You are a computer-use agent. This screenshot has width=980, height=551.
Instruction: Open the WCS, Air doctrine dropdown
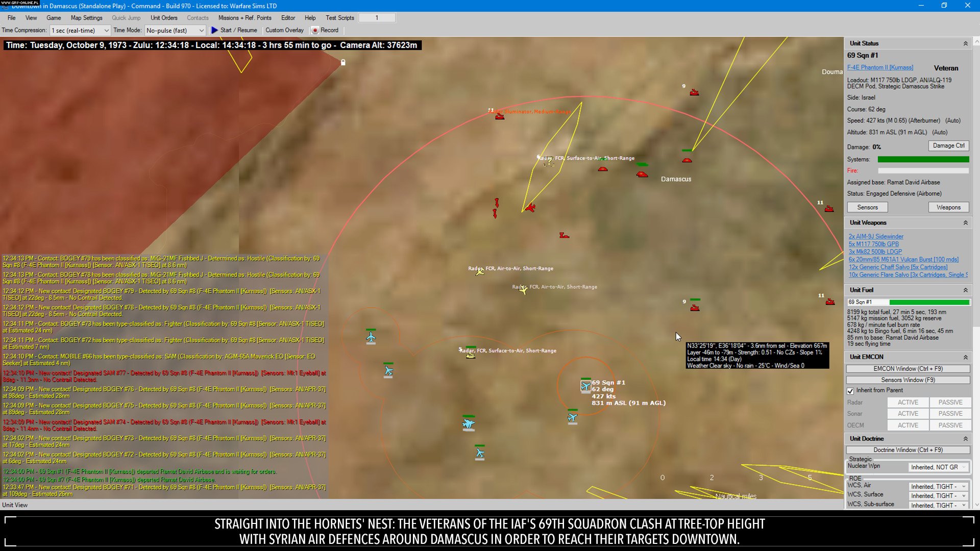[938, 486]
